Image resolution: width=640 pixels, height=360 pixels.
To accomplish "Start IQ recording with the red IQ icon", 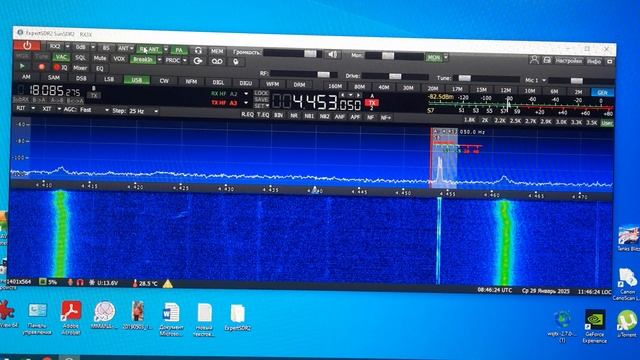I will [x=60, y=67].
